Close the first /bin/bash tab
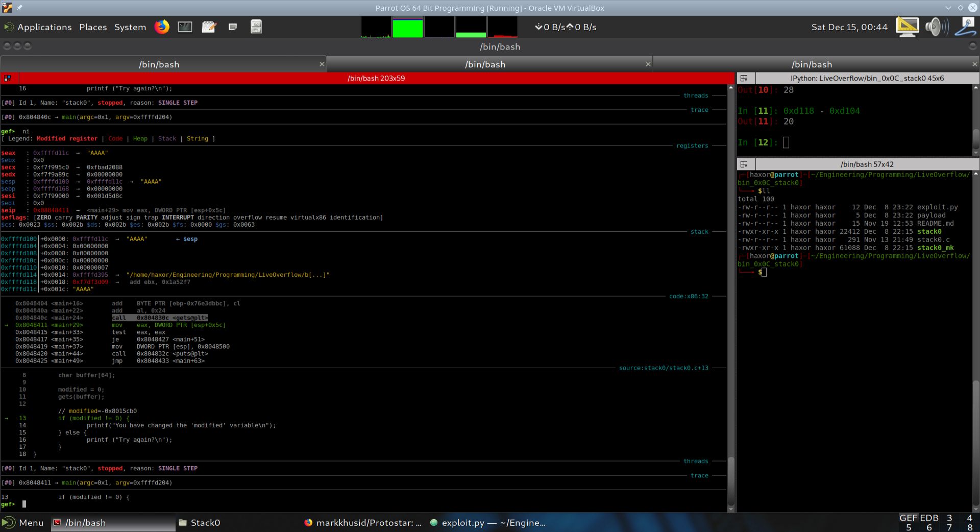 (322, 64)
